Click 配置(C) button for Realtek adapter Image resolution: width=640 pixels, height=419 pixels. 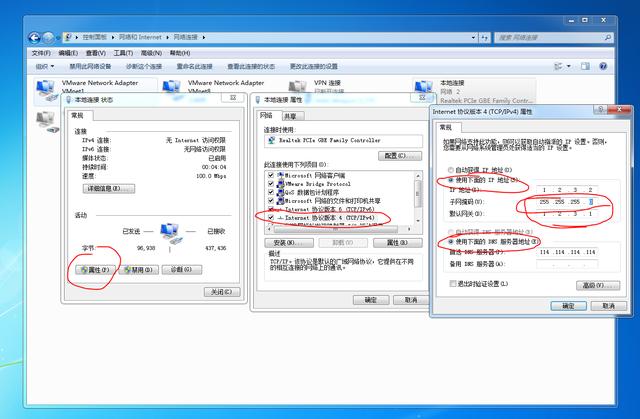tap(400, 156)
